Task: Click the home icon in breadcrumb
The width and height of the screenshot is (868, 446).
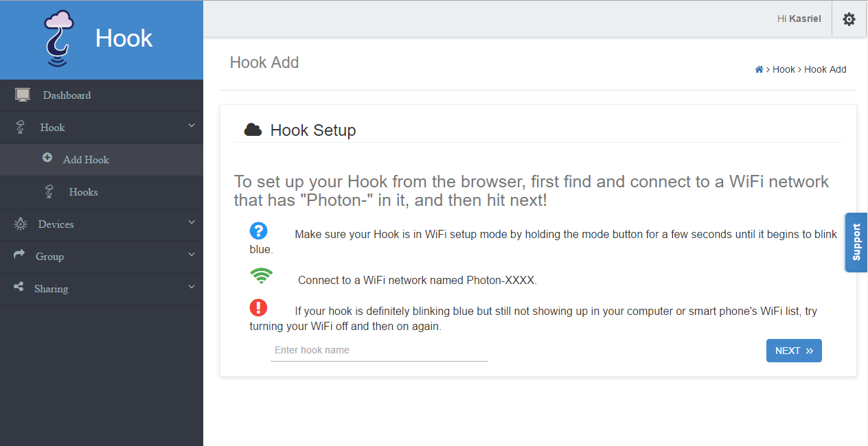Action: [759, 69]
